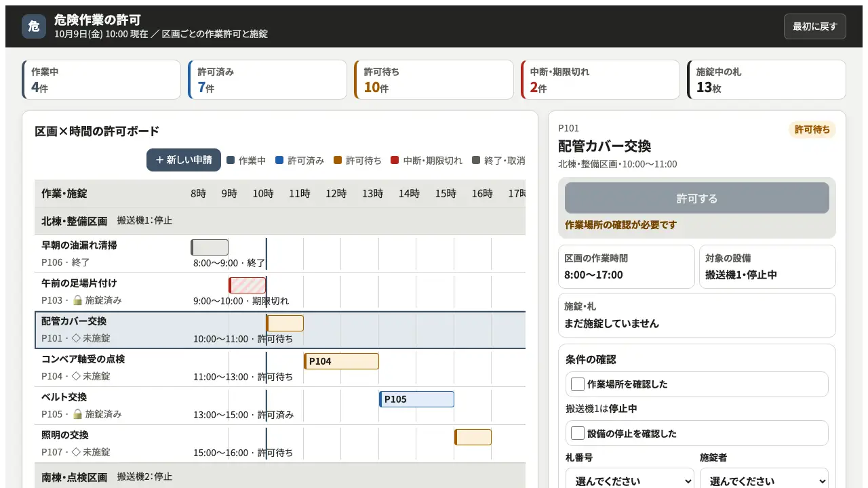Viewport: 868px width, 488px height.
Task: Open the 施錠者 dropdown
Action: 764,481
